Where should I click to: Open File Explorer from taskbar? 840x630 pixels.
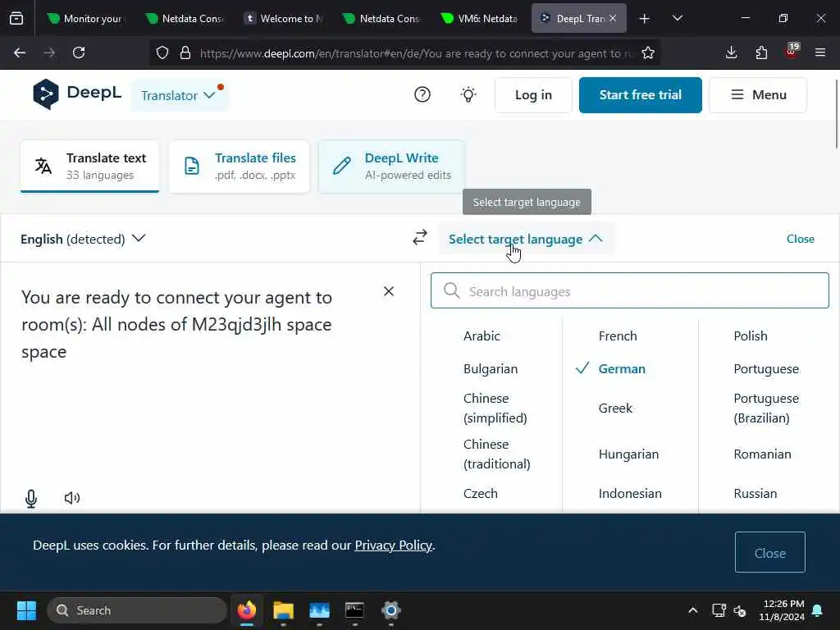point(283,610)
